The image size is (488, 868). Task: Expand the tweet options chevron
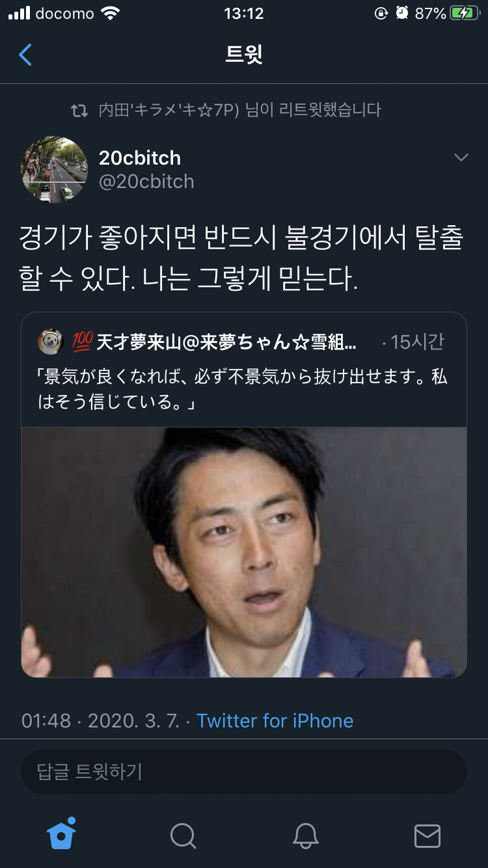[x=461, y=157]
